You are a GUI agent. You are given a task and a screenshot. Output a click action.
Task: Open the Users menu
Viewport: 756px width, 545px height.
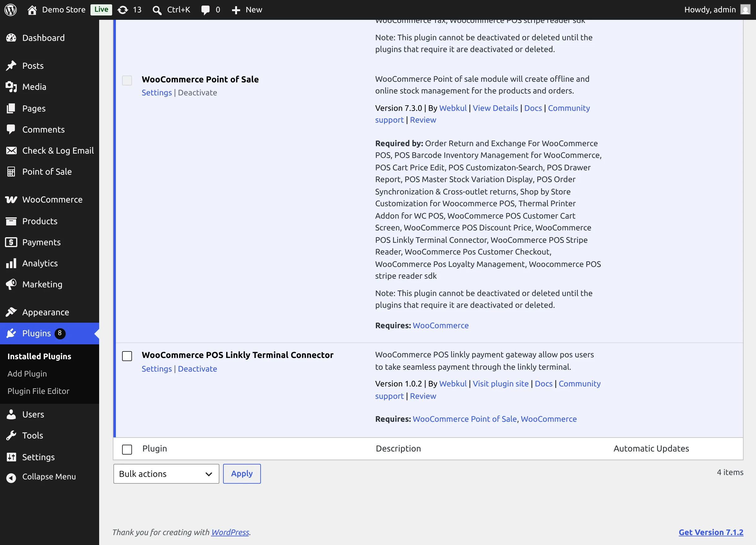coord(49,414)
